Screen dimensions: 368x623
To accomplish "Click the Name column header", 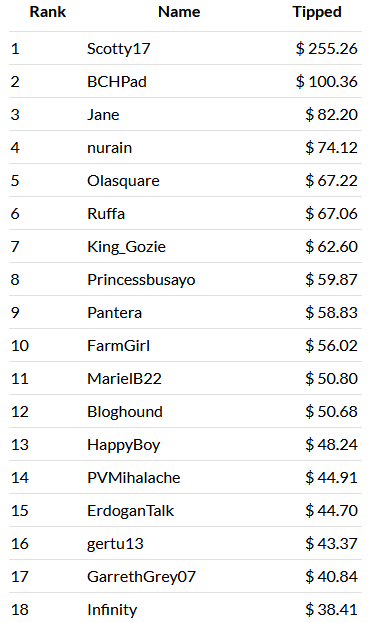I will click(179, 12).
